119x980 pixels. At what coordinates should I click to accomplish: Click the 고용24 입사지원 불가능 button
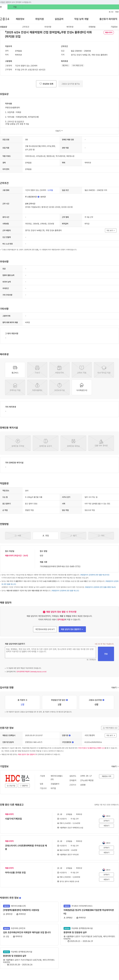coord(71,84)
